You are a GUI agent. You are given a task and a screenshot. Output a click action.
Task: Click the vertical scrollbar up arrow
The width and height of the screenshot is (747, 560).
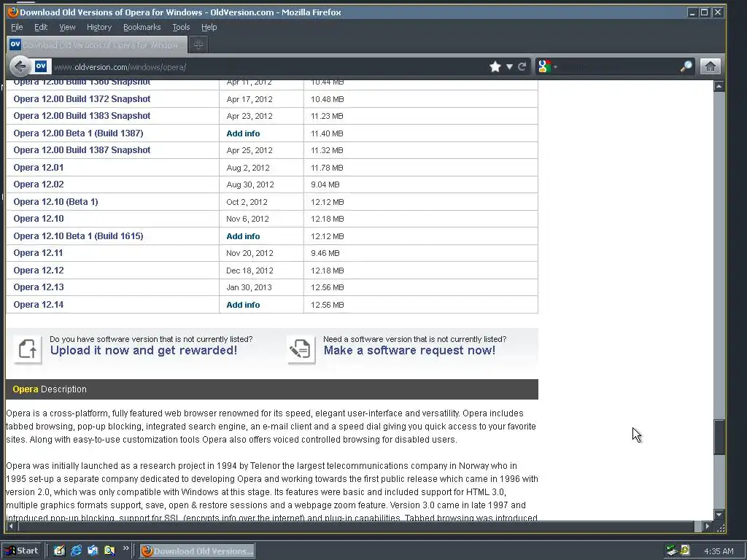click(x=719, y=86)
